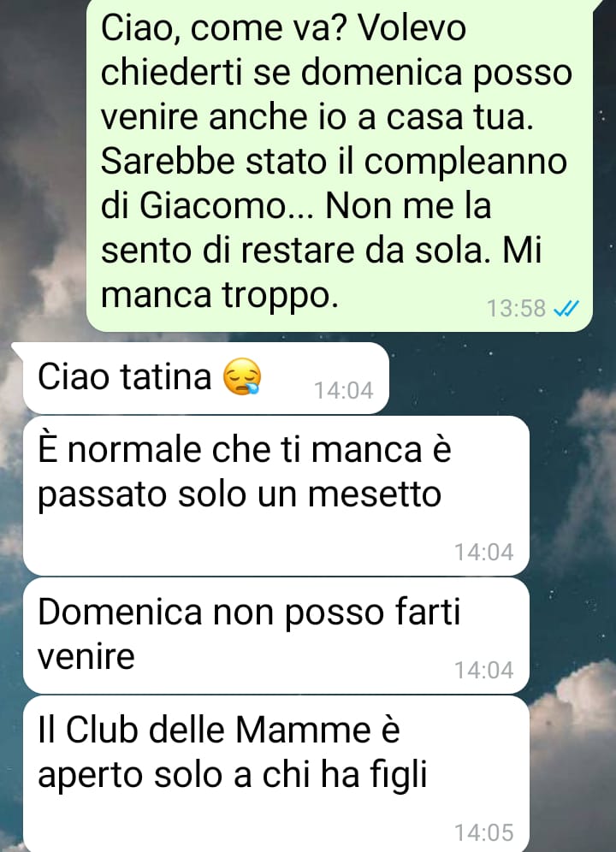Select 'Domenica non posso farti' text line
The width and height of the screenshot is (616, 852).
(249, 612)
